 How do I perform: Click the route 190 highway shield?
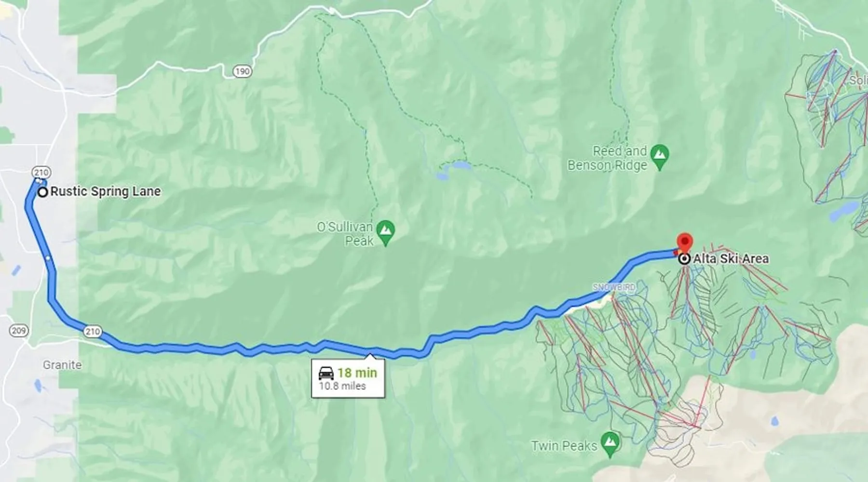pyautogui.click(x=242, y=72)
